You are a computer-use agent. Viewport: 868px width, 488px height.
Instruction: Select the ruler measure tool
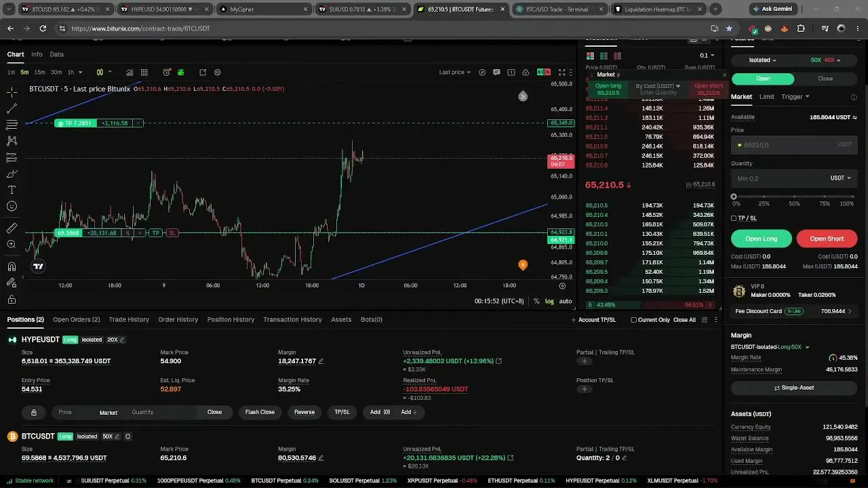pyautogui.click(x=12, y=228)
